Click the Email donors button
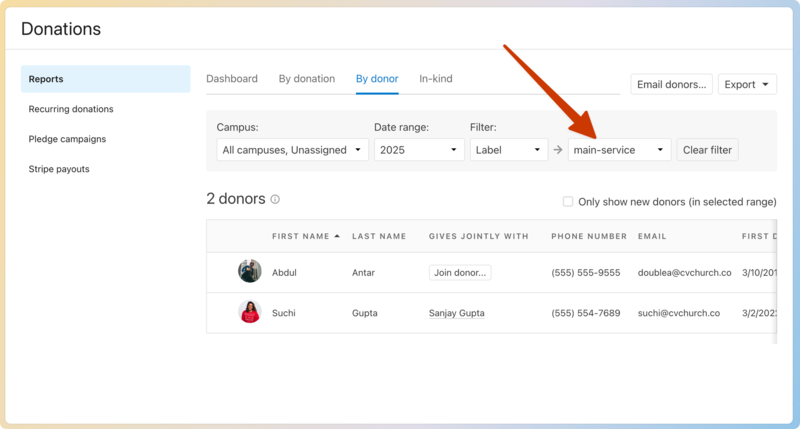Viewport: 800px width, 429px height. click(671, 85)
